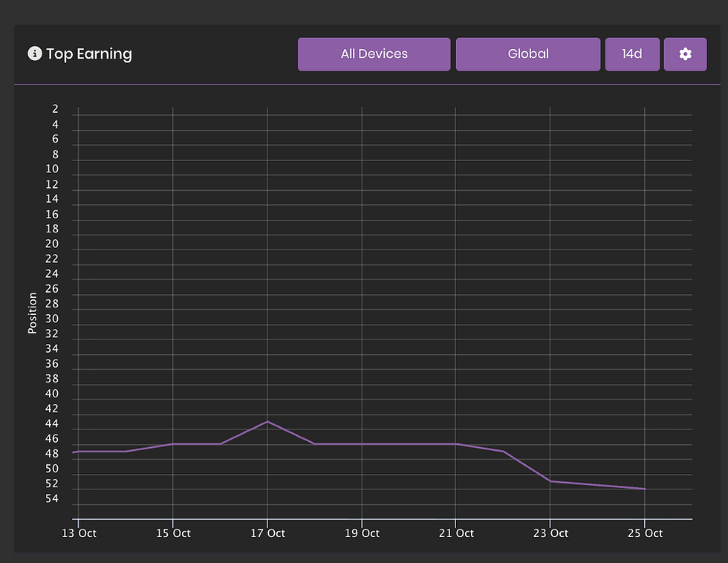Click the y-axis value 10
Screen dimensions: 728x563
click(x=52, y=169)
